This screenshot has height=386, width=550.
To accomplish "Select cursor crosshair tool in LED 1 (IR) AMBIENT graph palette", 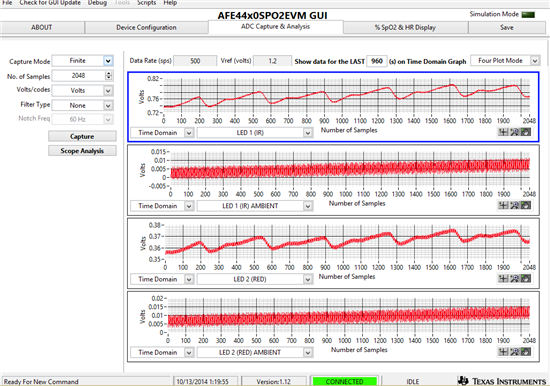I will coord(503,205).
